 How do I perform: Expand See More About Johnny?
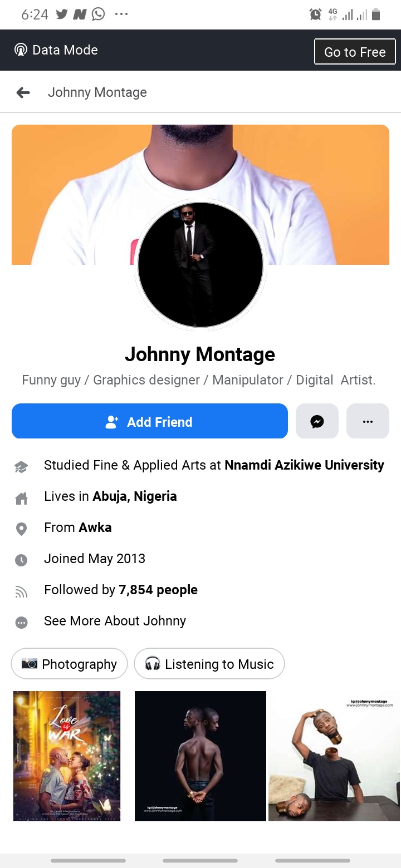click(x=115, y=621)
